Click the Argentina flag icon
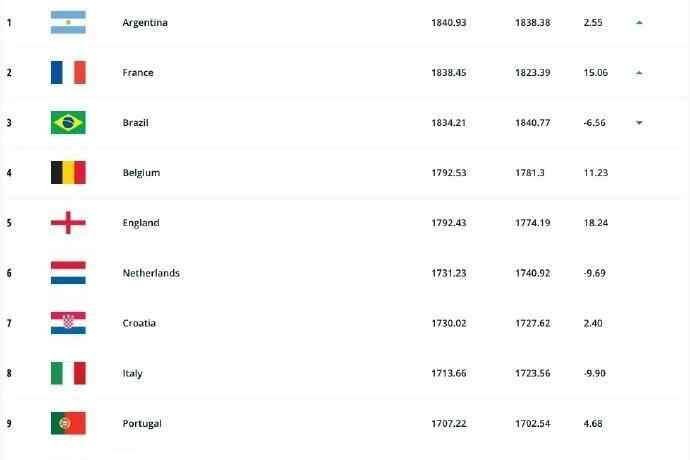 pyautogui.click(x=68, y=22)
